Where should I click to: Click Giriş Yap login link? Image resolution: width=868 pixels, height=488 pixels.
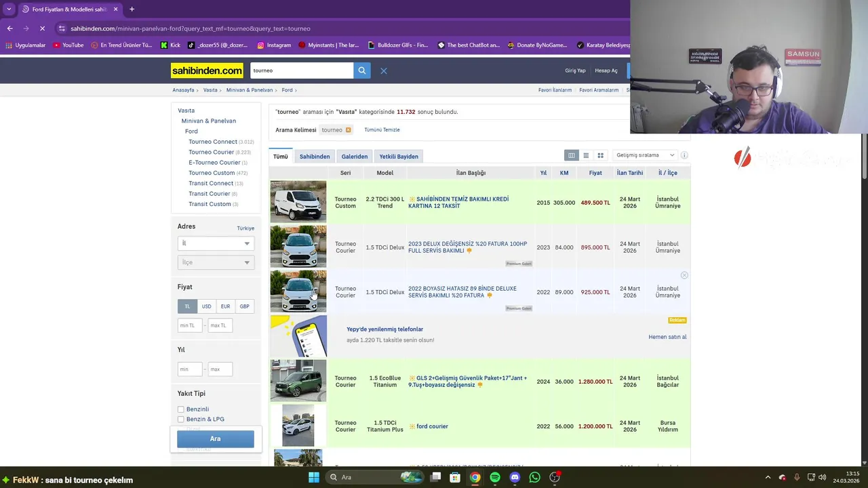coord(575,70)
